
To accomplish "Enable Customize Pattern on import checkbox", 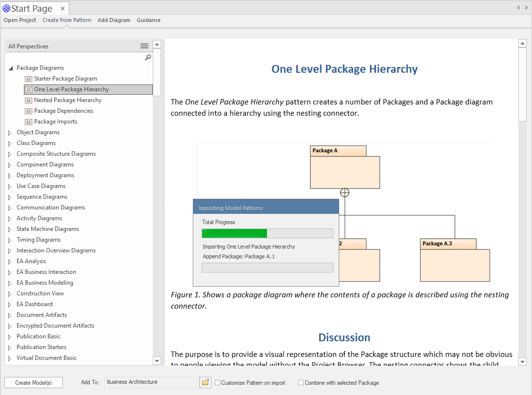I will point(218,383).
